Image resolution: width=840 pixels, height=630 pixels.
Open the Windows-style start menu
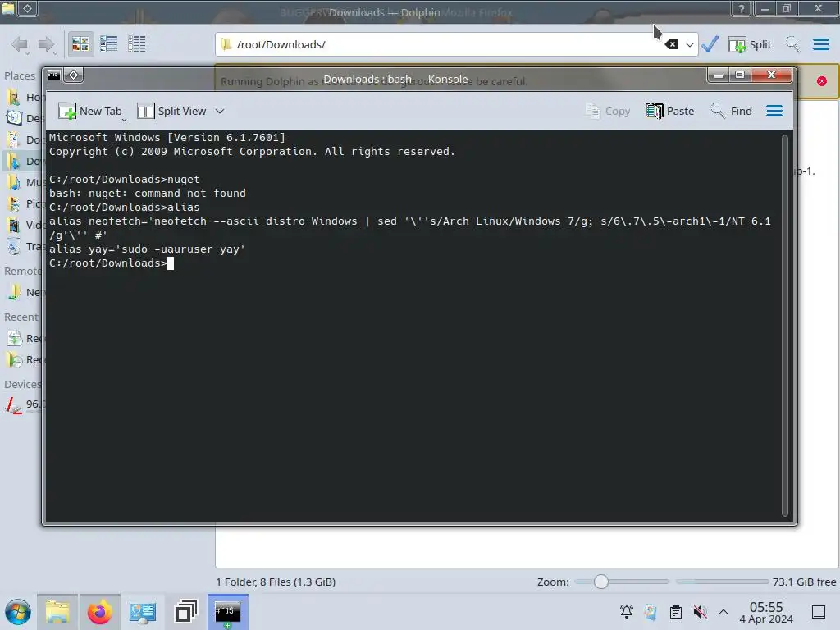coord(18,612)
